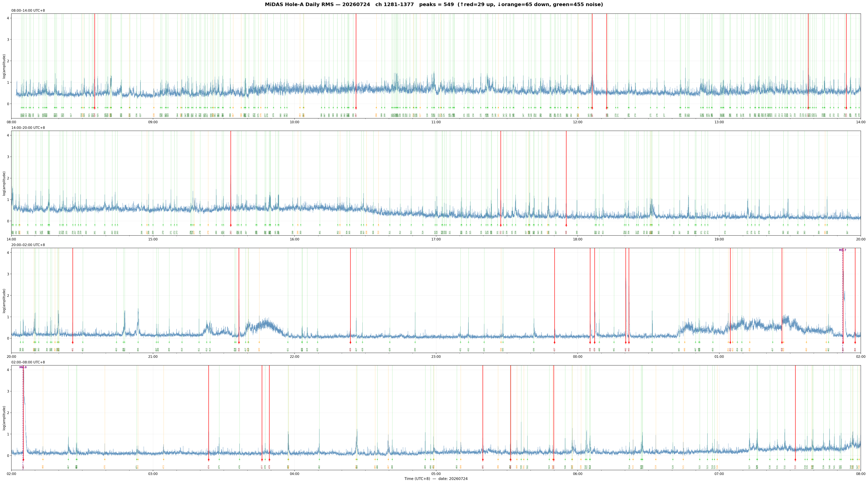Click the 12:00 time tick label
Image resolution: width=868 pixels, height=483 pixels.
[577, 122]
